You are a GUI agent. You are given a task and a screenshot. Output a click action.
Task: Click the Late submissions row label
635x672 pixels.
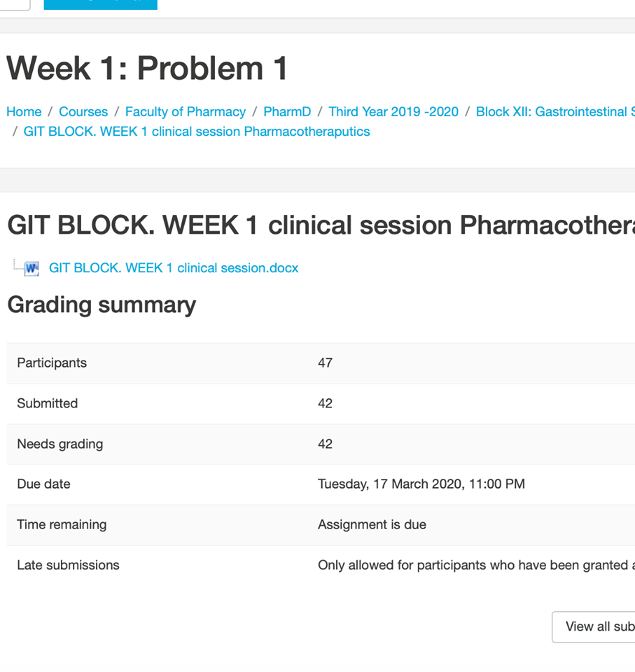(x=68, y=565)
